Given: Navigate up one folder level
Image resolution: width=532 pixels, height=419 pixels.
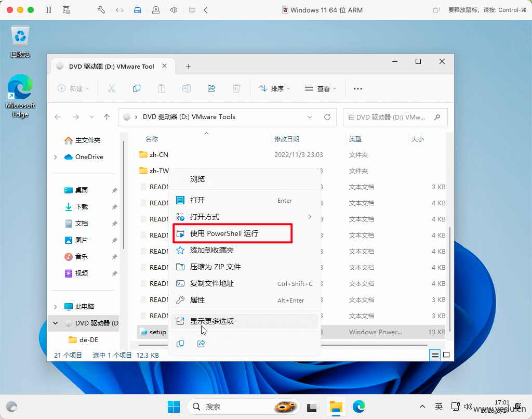Looking at the screenshot, I should (107, 117).
